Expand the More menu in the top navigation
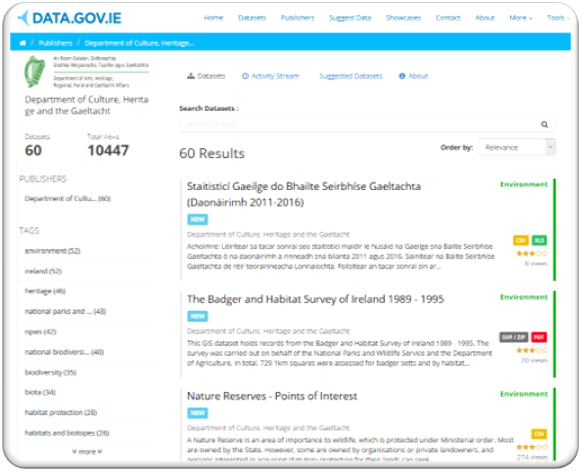This screenshot has width=581, height=471. (521, 18)
